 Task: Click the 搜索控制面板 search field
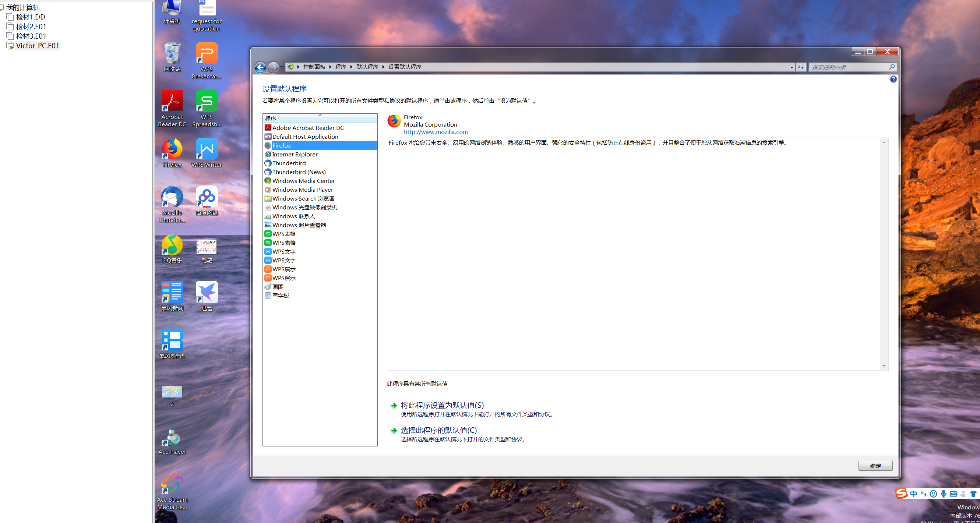point(848,67)
